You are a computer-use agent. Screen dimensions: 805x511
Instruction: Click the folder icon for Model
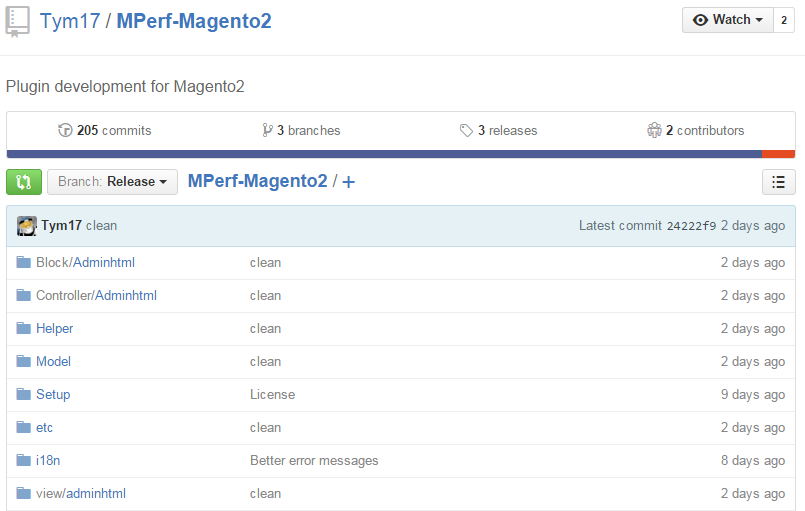[24, 362]
